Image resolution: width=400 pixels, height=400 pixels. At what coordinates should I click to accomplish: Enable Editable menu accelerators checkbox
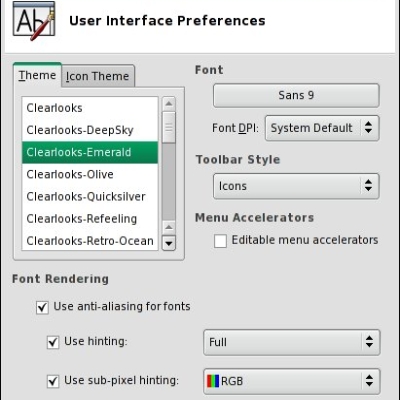coord(220,241)
